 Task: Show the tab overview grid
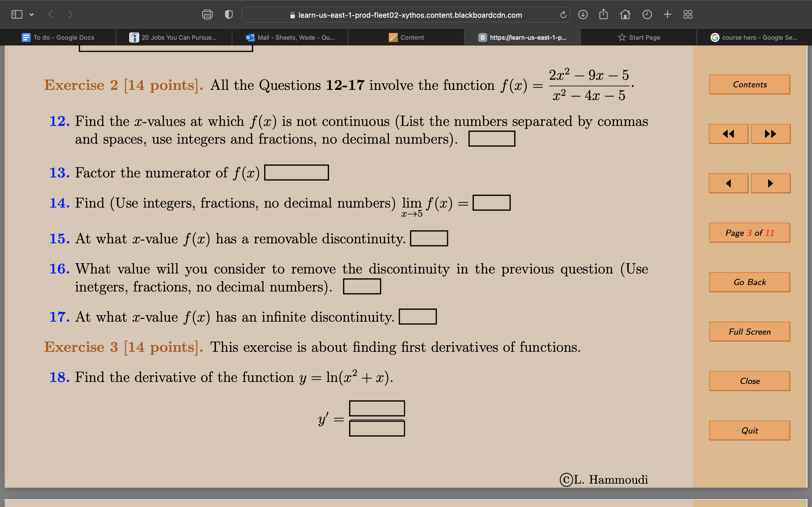click(688, 14)
